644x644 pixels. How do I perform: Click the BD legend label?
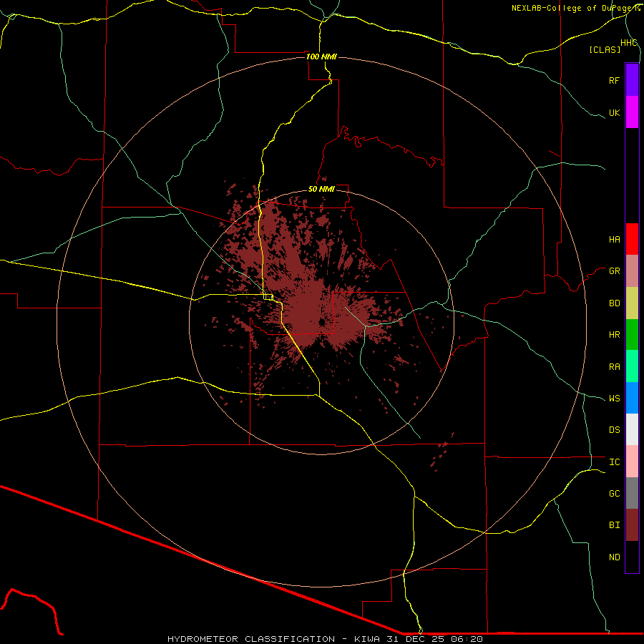[x=614, y=303]
